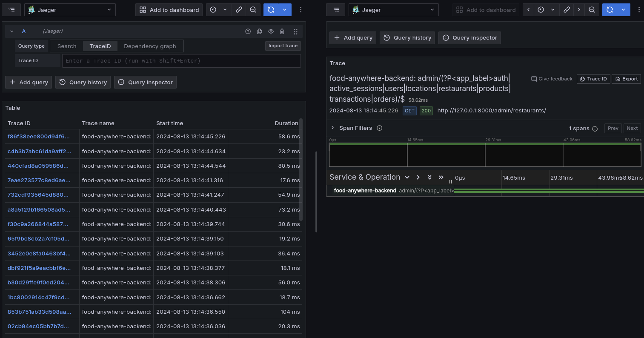Open right pane Query inspector

click(x=469, y=37)
